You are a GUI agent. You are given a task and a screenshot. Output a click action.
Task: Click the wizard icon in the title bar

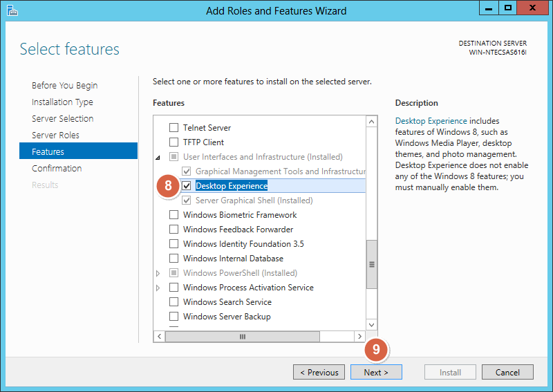coord(12,10)
